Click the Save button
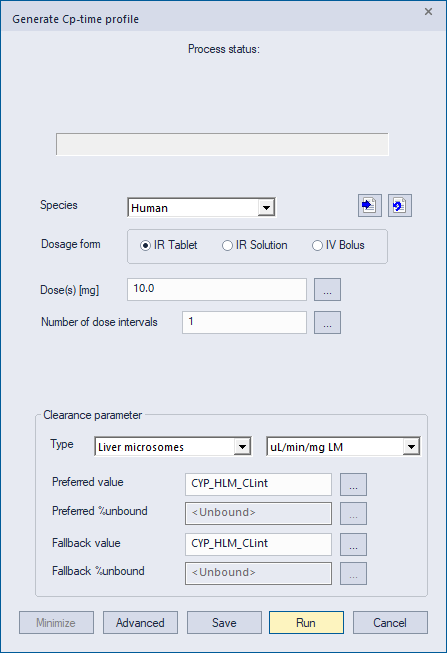Image resolution: width=447 pixels, height=653 pixels. [224, 623]
